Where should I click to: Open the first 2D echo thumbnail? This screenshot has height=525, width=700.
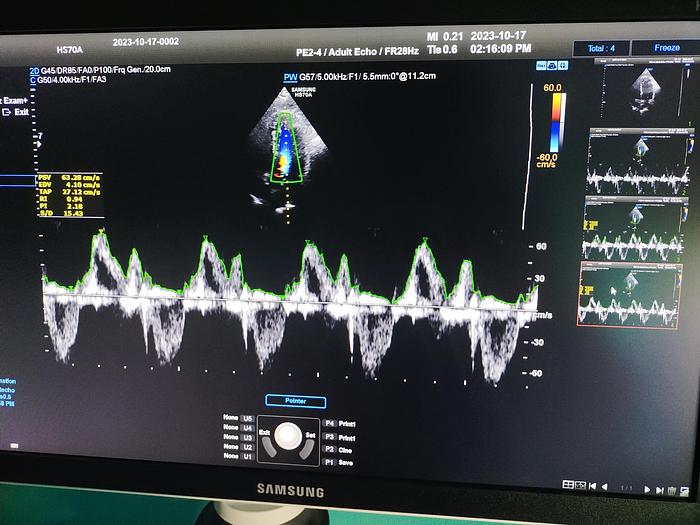pyautogui.click(x=638, y=93)
